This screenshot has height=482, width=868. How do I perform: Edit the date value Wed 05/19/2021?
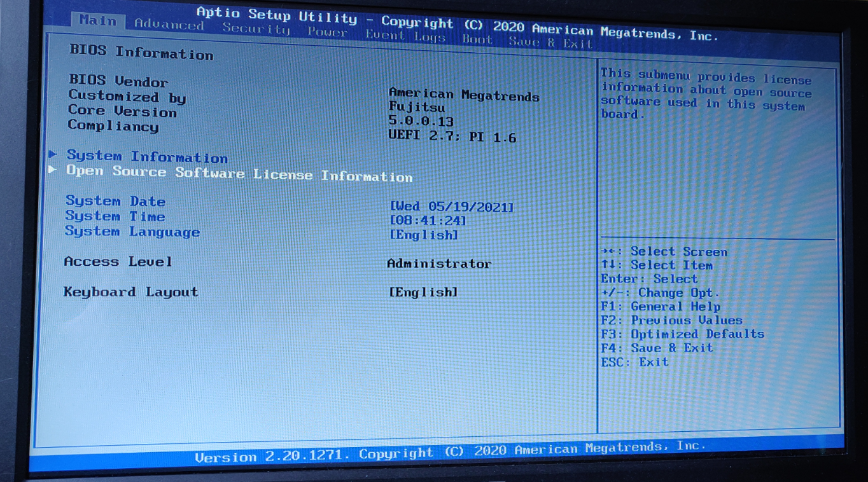(x=452, y=207)
